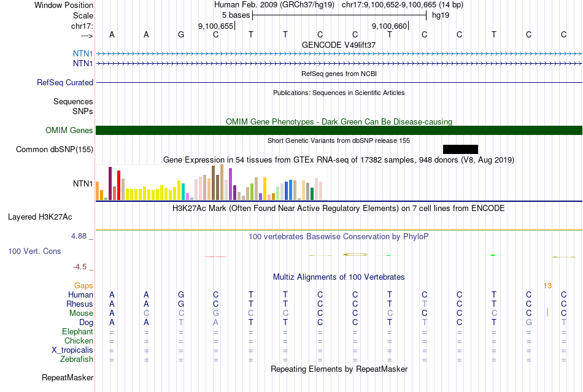Click the dark green bar in GTEx chart

coord(312,194)
